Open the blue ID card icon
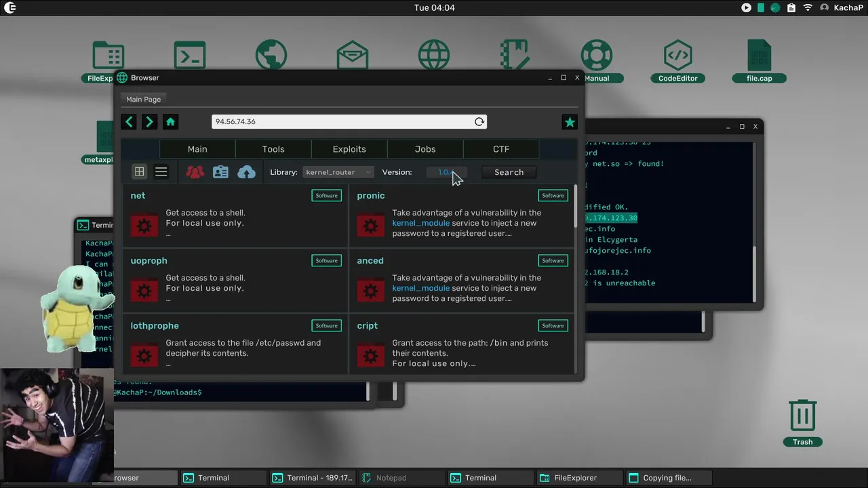This screenshot has height=488, width=868. pos(220,172)
